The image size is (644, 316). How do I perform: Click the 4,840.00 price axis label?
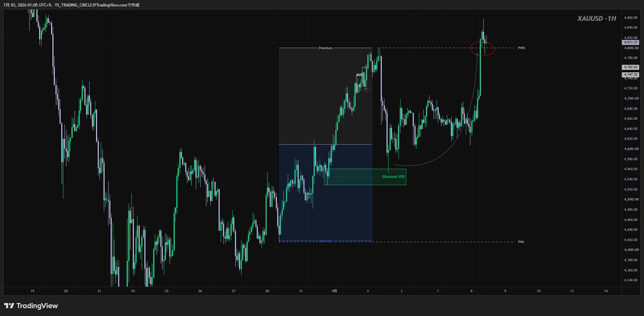(631, 28)
